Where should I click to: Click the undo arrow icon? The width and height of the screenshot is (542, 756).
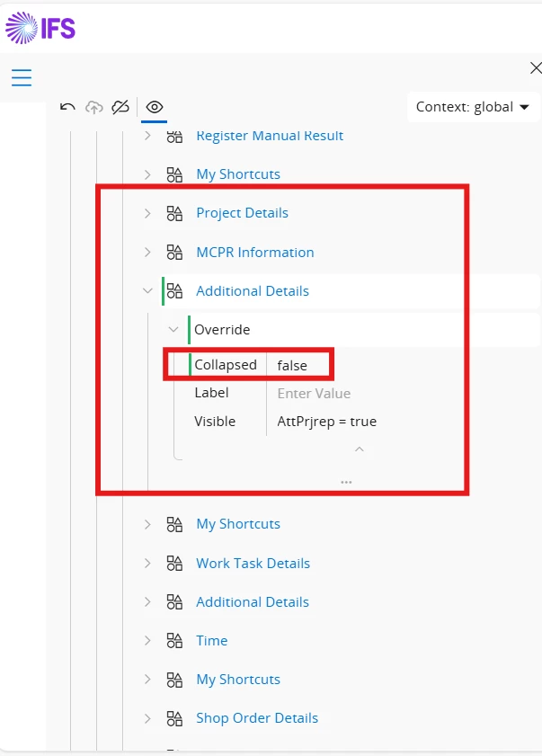[67, 107]
